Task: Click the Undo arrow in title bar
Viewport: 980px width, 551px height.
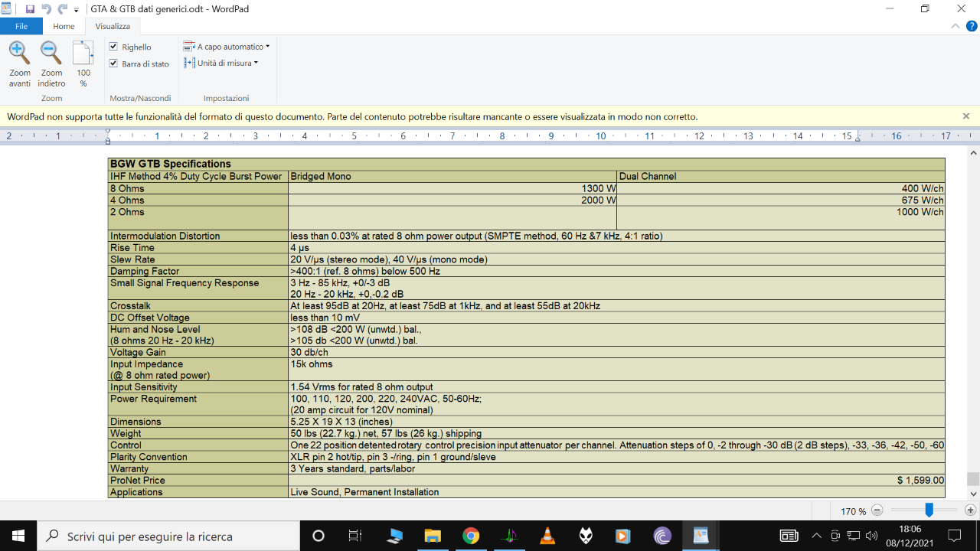Action: pos(46,9)
